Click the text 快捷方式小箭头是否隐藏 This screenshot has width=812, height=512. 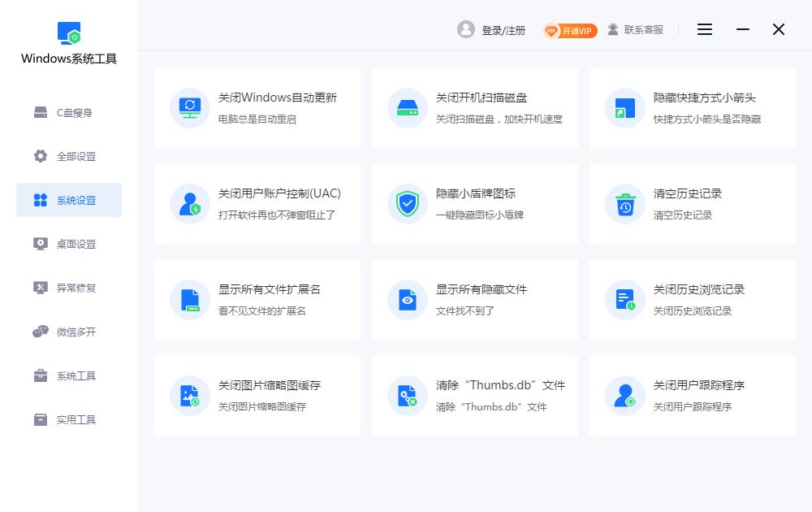click(707, 119)
